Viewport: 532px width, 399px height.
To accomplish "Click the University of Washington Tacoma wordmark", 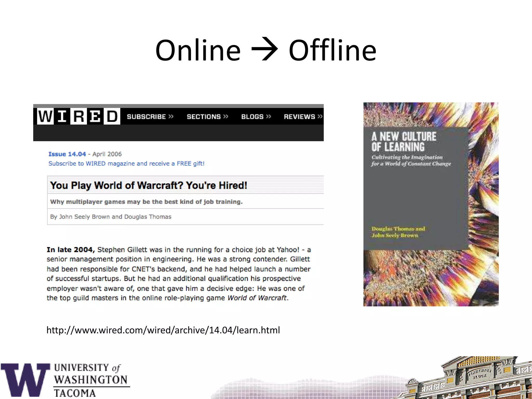I will coord(91,381).
